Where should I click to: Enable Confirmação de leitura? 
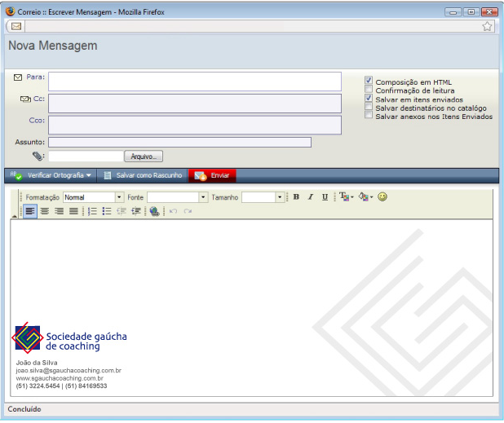pyautogui.click(x=369, y=90)
